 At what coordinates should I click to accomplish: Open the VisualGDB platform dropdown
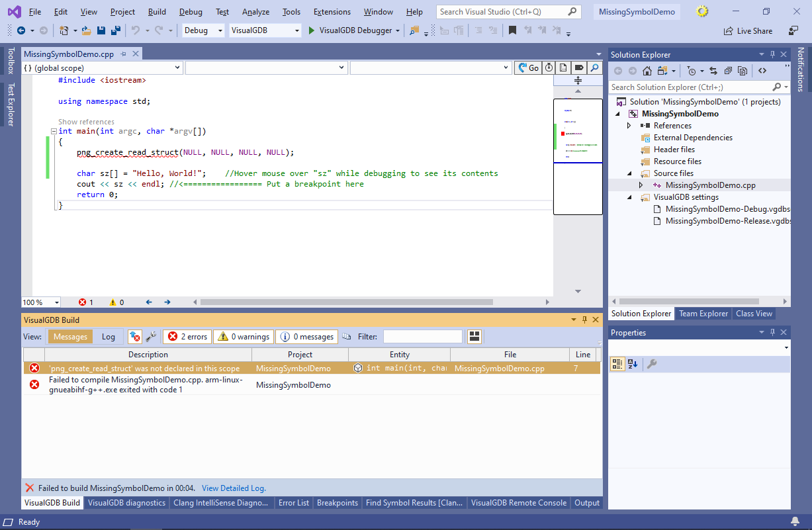[x=266, y=30]
